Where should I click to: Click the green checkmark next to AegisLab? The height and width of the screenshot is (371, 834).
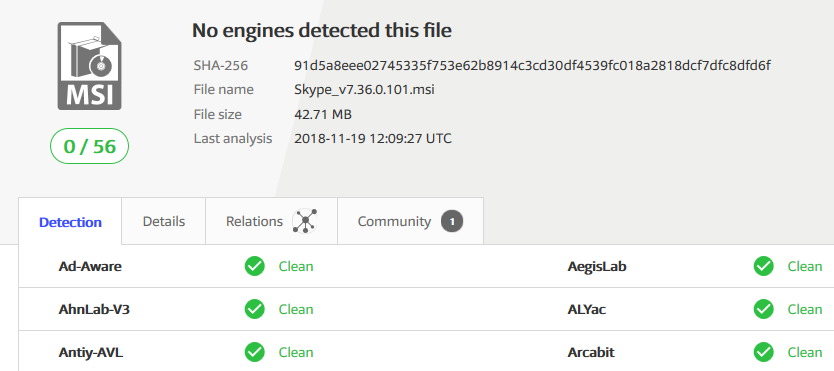click(764, 266)
